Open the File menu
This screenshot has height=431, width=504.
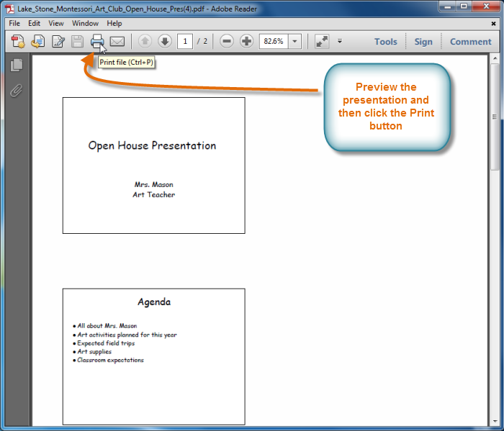(14, 24)
